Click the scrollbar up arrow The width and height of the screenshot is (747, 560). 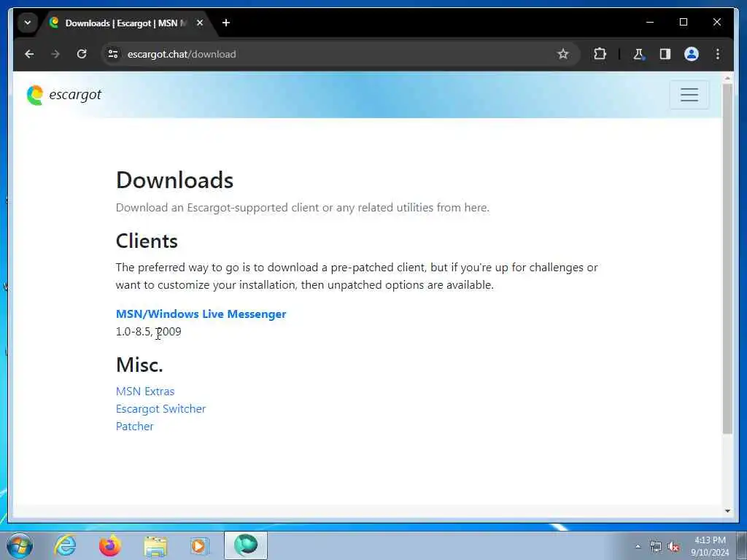(x=727, y=77)
